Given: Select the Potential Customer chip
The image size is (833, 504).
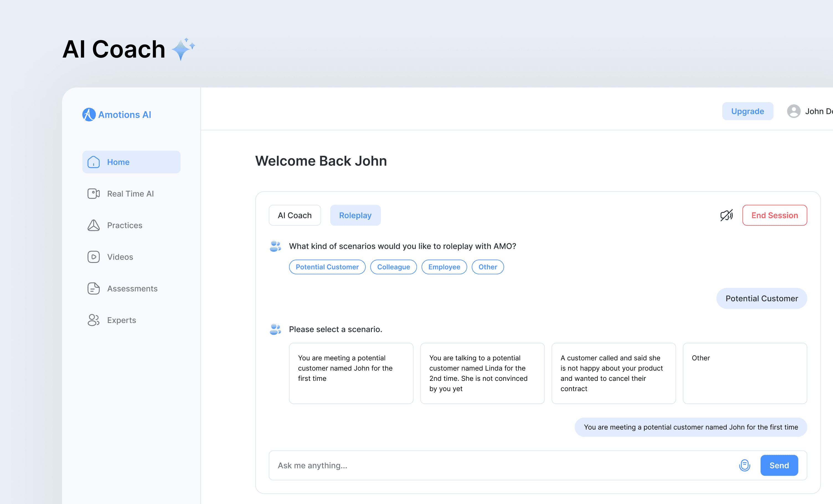Looking at the screenshot, I should pos(327,267).
